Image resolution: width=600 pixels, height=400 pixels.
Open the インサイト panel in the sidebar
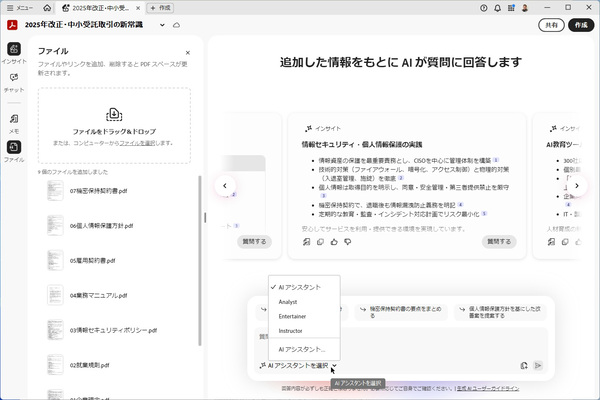[14, 52]
